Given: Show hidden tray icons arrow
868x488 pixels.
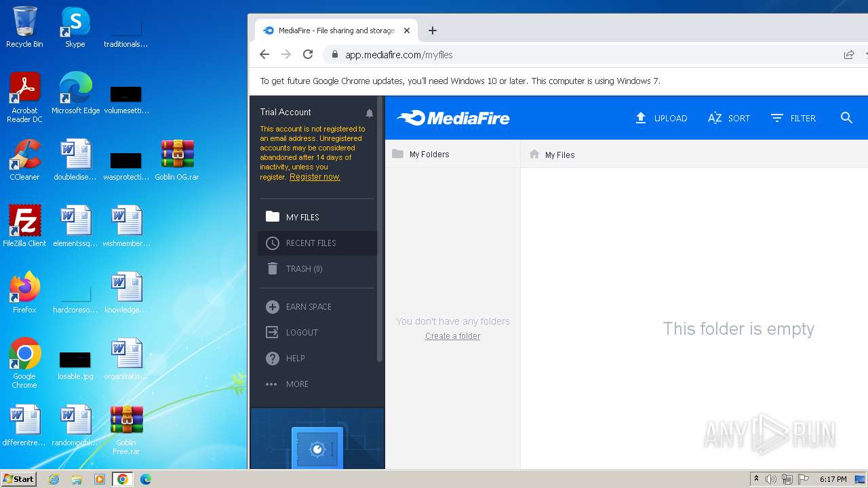Looking at the screenshot, I should 756,479.
